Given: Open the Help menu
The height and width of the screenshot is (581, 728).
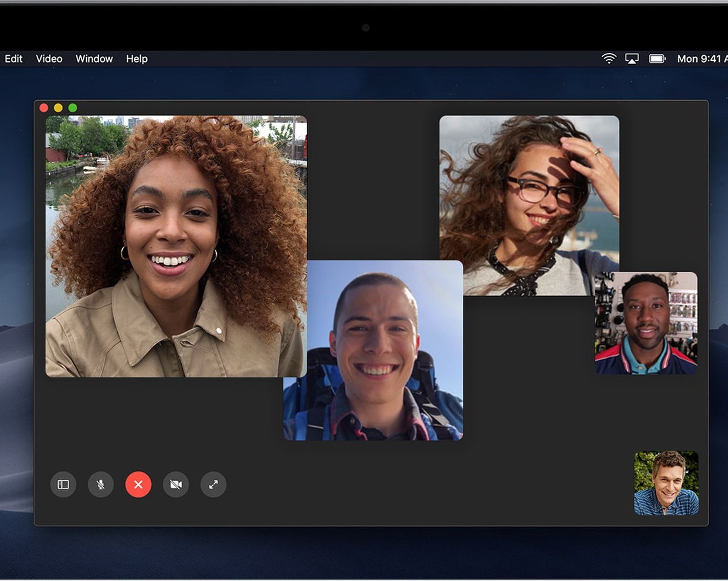Looking at the screenshot, I should point(137,59).
